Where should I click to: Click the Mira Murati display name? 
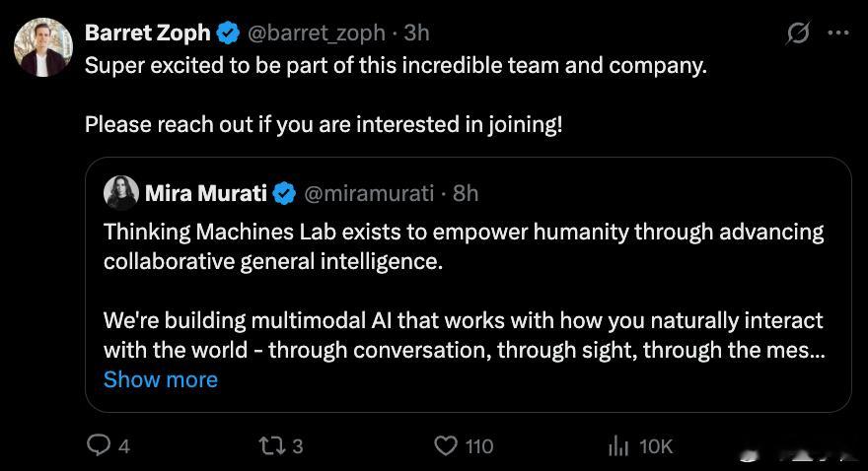pyautogui.click(x=206, y=193)
